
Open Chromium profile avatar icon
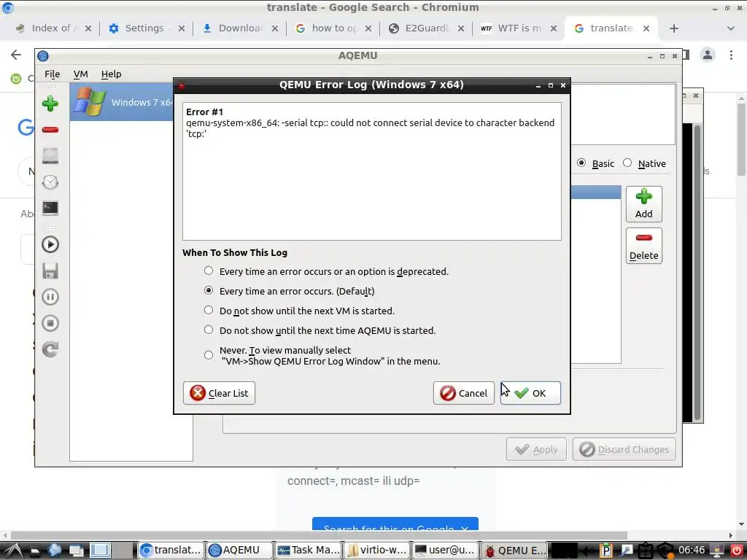coord(708,55)
